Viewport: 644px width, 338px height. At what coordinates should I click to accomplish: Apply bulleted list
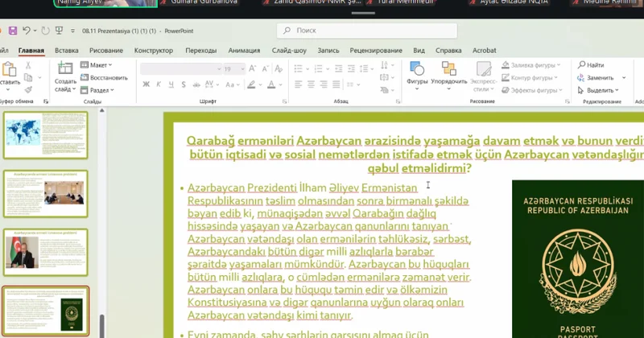298,68
